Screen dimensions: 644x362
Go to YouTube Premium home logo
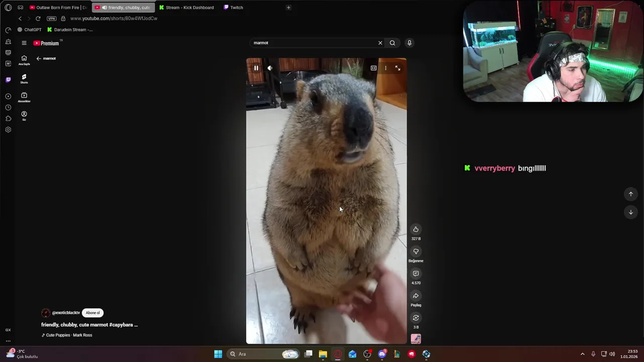[x=46, y=43]
